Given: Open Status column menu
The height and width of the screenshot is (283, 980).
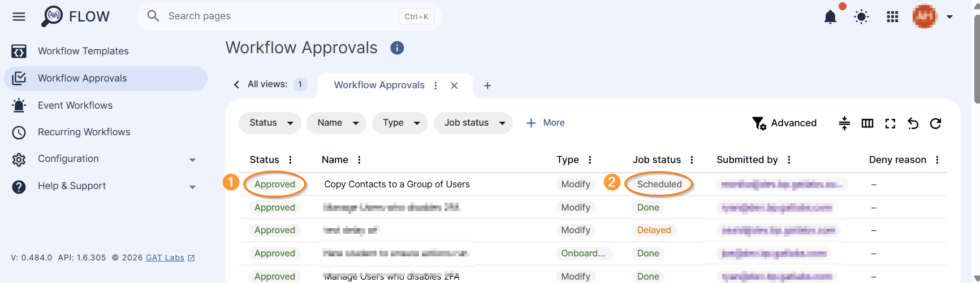Looking at the screenshot, I should (290, 160).
